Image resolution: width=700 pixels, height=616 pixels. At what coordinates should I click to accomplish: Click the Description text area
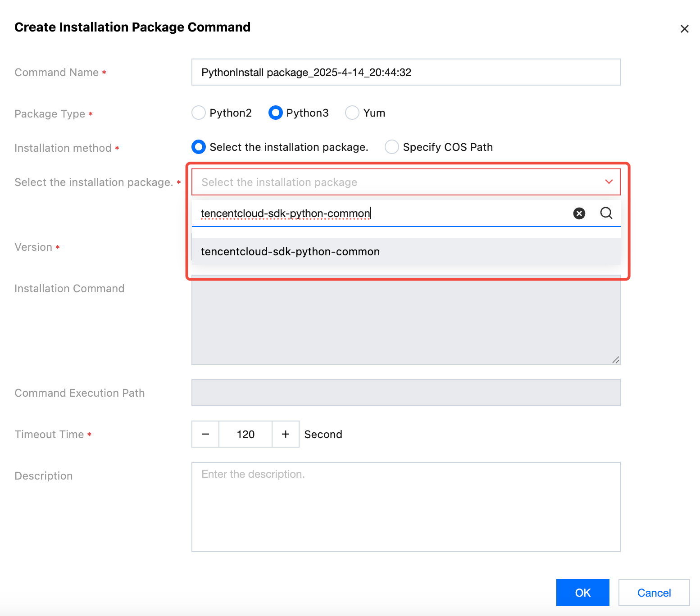point(405,507)
